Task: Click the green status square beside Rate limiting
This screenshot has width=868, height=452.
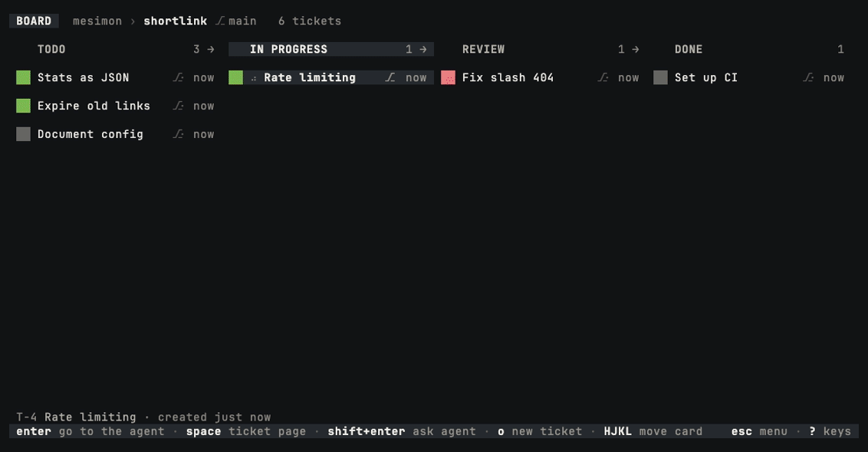Action: coord(236,77)
